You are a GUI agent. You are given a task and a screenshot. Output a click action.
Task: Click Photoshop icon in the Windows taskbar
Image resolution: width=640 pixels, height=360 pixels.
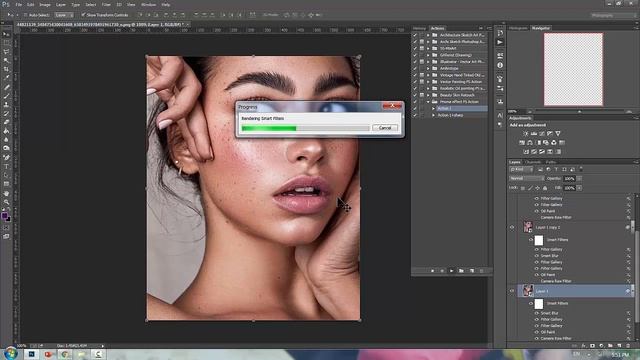coord(31,354)
